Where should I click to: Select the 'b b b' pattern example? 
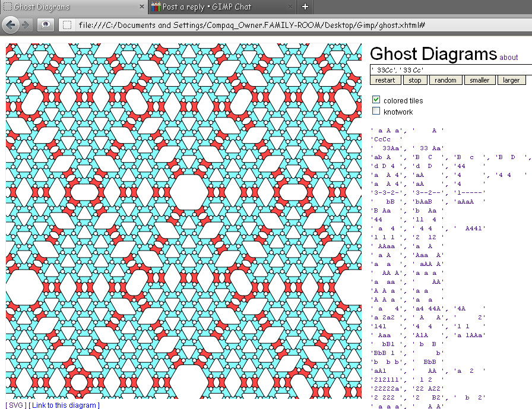[x=407, y=362]
